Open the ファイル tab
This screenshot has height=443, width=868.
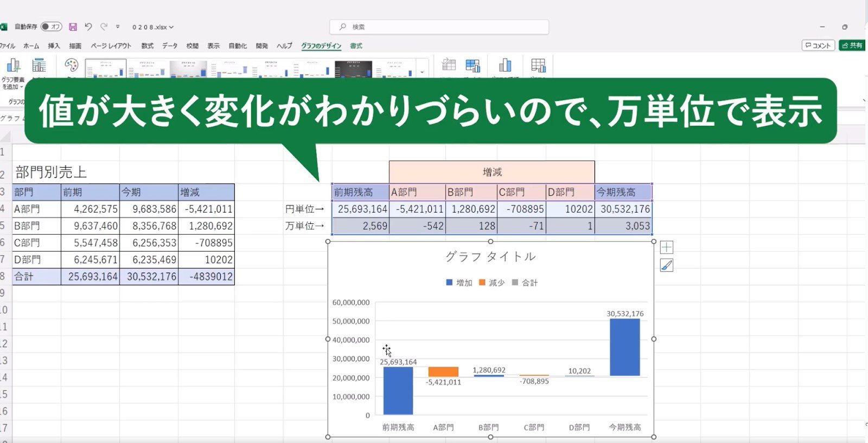coord(7,46)
